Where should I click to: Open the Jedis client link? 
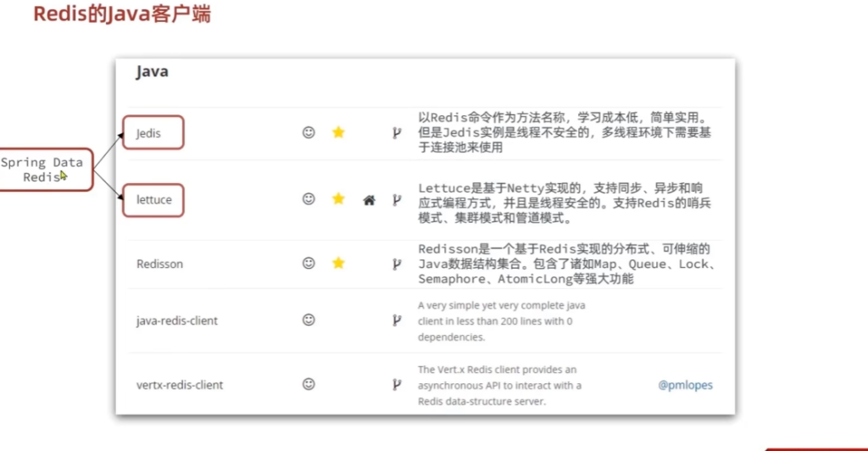click(x=148, y=133)
